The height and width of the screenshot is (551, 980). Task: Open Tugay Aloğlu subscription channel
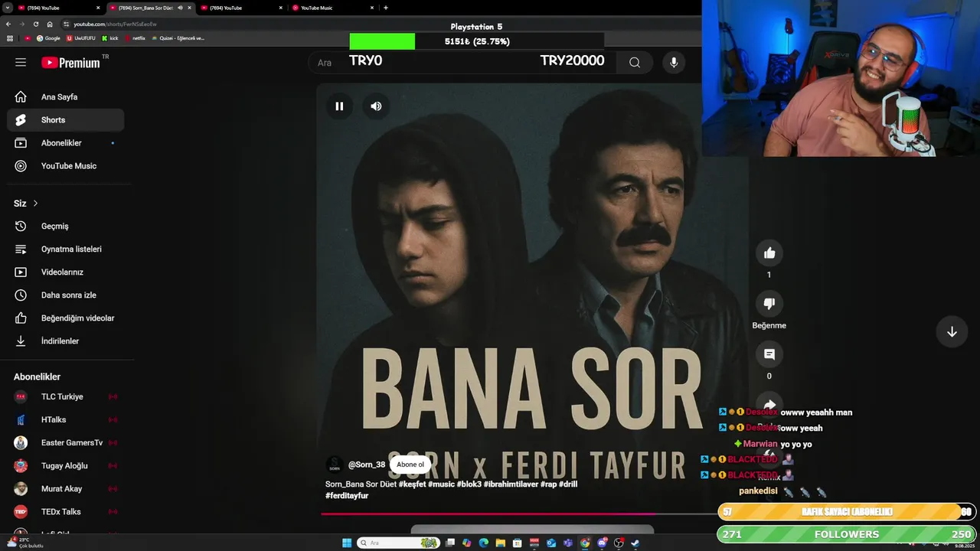(x=66, y=466)
